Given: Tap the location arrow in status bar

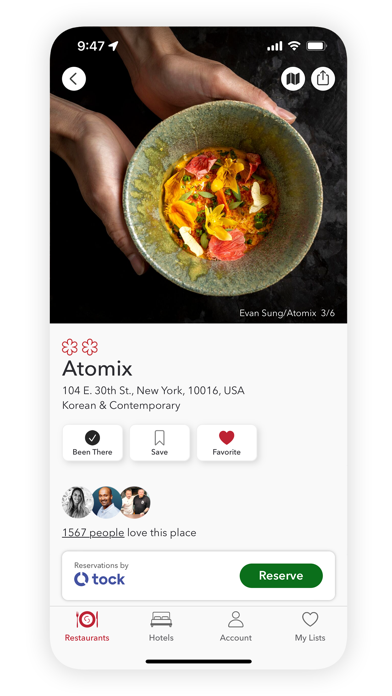Looking at the screenshot, I should (114, 46).
